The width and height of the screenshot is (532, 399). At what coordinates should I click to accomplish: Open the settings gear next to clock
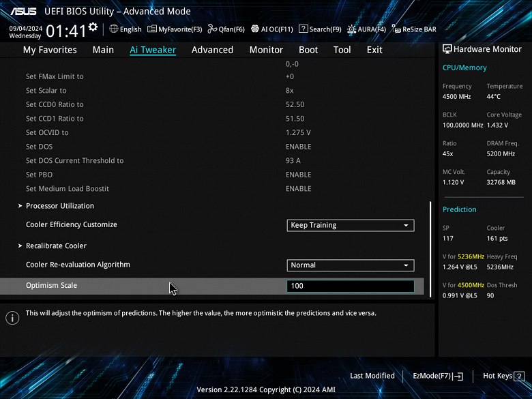(93, 27)
